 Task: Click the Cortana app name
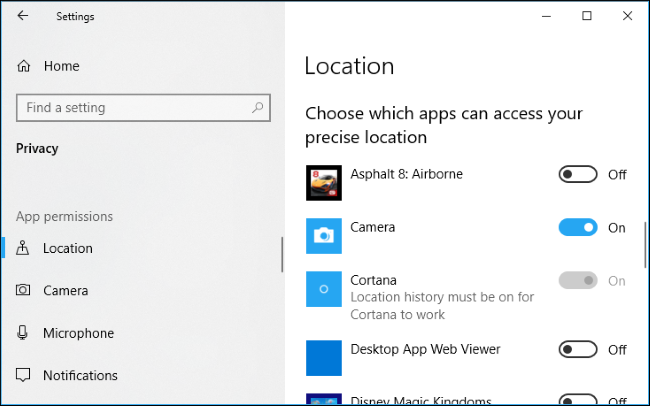(373, 280)
